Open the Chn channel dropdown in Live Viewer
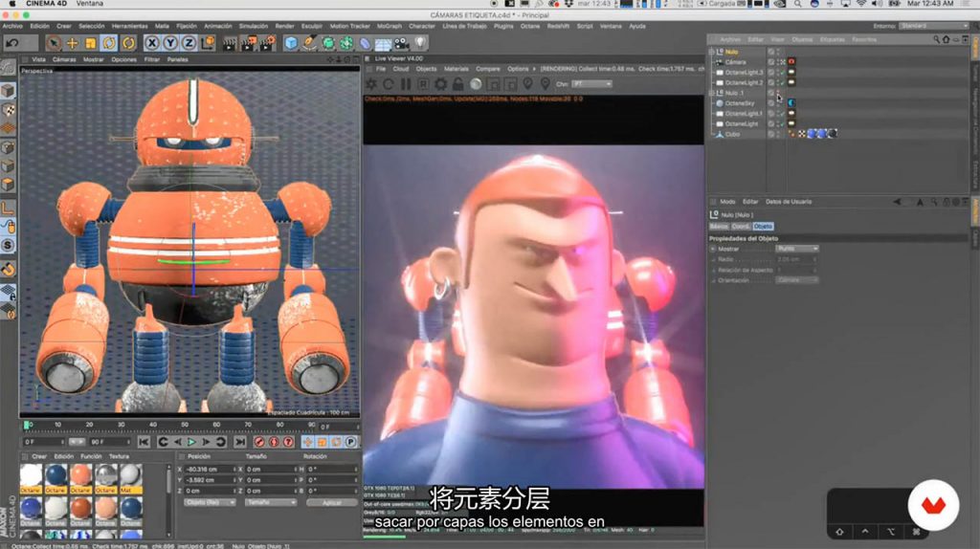Screen dimensions: 980x549 tap(591, 84)
